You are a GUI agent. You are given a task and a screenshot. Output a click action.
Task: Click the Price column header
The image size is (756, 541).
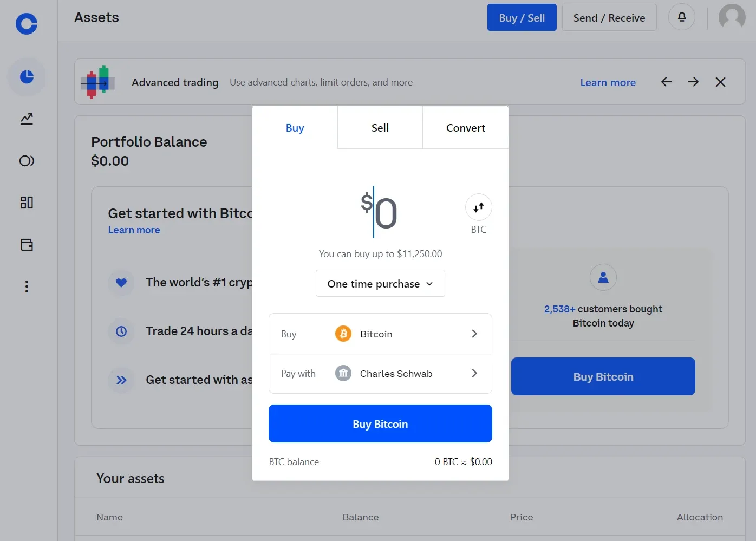[x=522, y=517]
